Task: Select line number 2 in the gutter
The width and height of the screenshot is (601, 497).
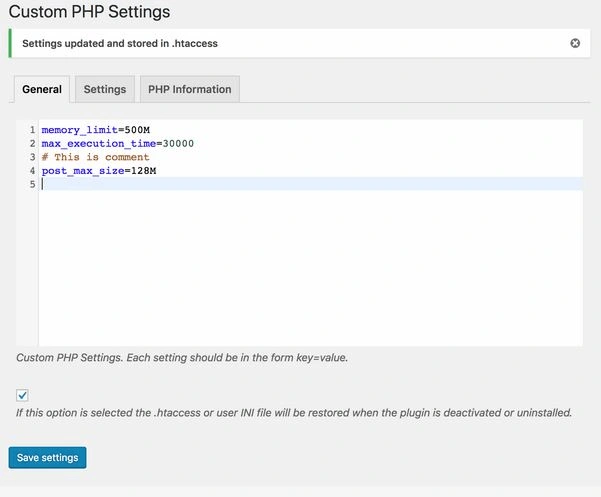Action: tap(32, 144)
